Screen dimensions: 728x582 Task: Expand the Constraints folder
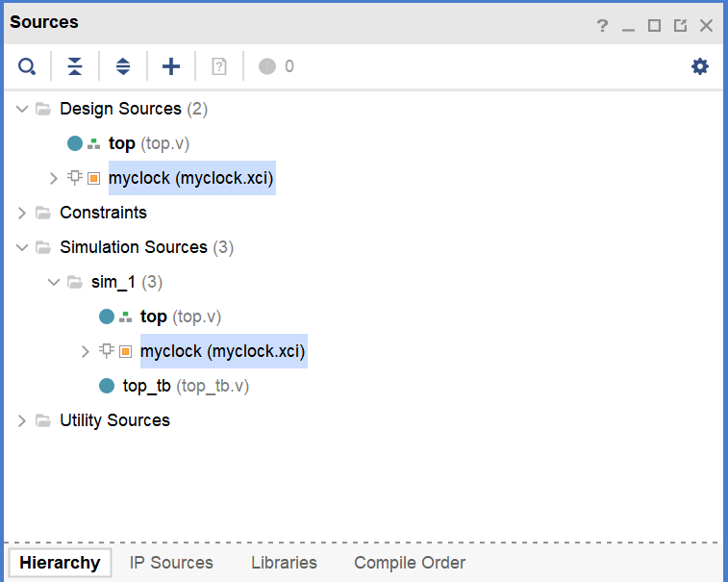click(x=23, y=213)
